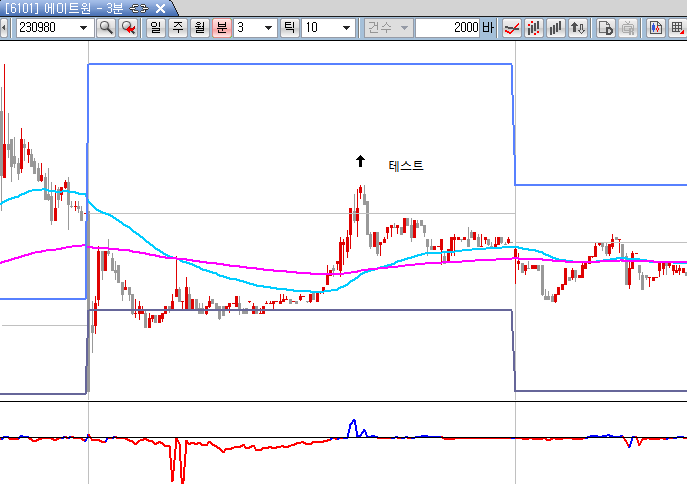Viewport: 687px width, 484px height.
Task: Click the grid table icon in toolbar
Action: [677, 28]
